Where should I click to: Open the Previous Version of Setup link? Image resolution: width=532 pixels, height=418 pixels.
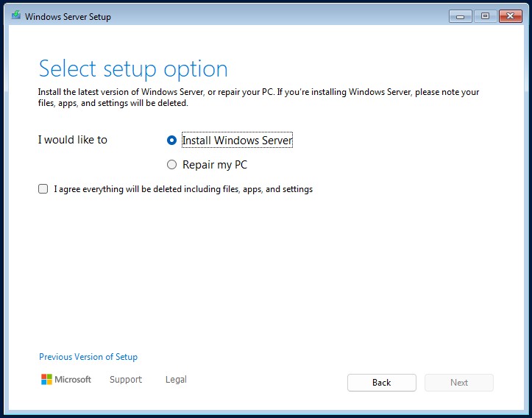[88, 357]
